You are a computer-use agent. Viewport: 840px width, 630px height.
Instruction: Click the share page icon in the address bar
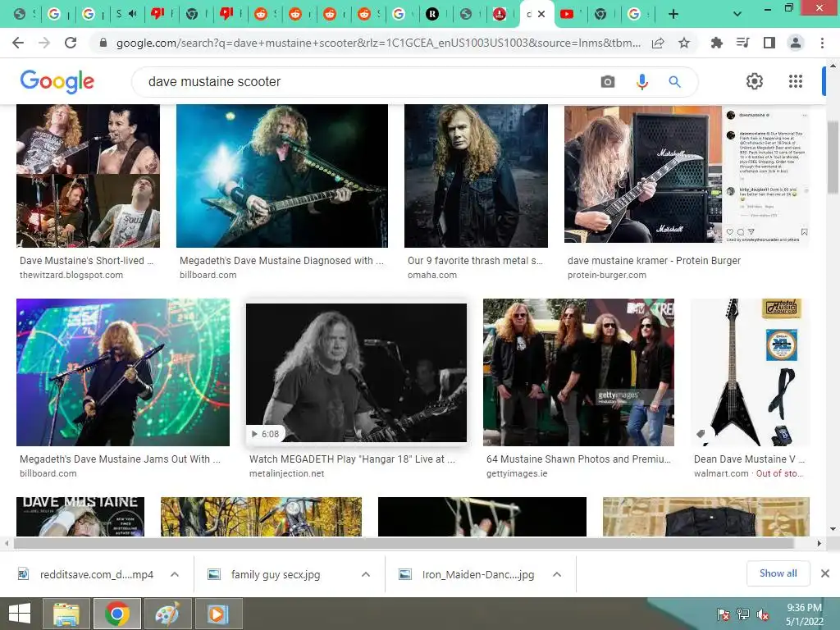tap(658, 43)
